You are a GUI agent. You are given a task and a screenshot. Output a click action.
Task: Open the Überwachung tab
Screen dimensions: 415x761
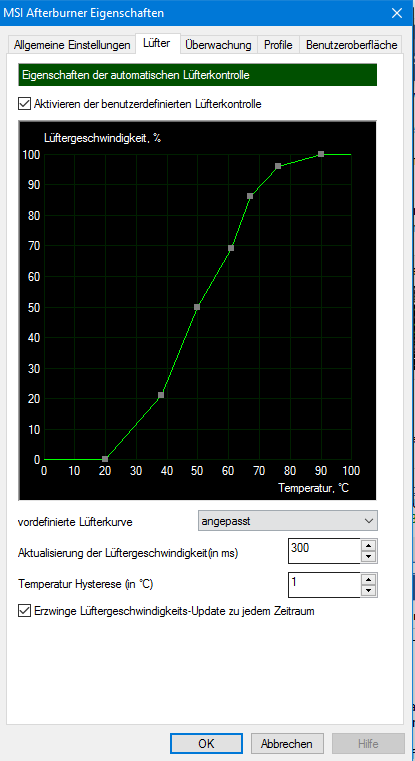point(218,45)
